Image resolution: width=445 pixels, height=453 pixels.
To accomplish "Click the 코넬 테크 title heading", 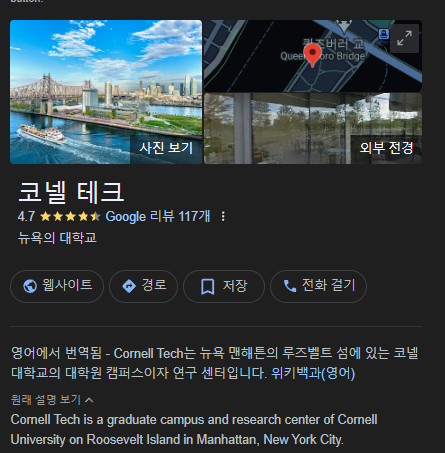I will (x=71, y=192).
